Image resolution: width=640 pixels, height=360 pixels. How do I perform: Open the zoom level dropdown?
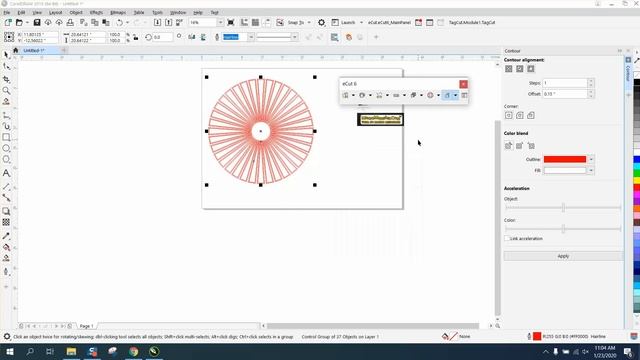pyautogui.click(x=220, y=22)
